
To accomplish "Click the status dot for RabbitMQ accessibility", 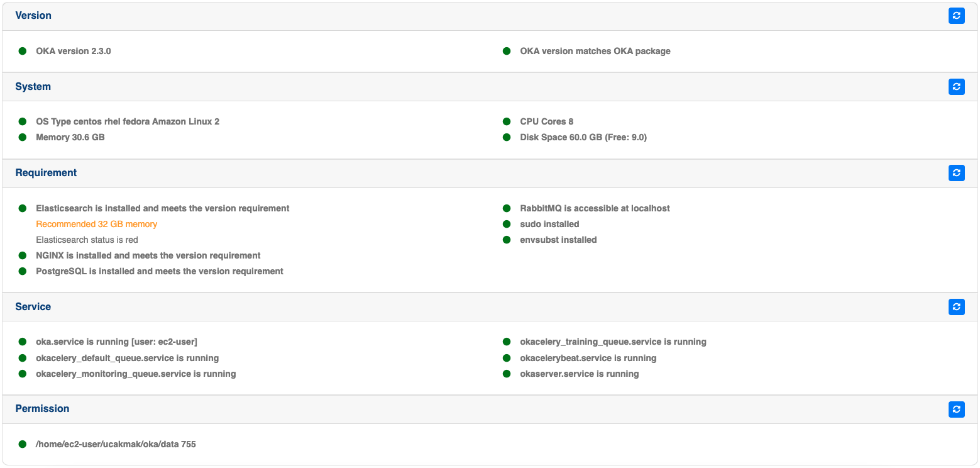I will pos(507,208).
